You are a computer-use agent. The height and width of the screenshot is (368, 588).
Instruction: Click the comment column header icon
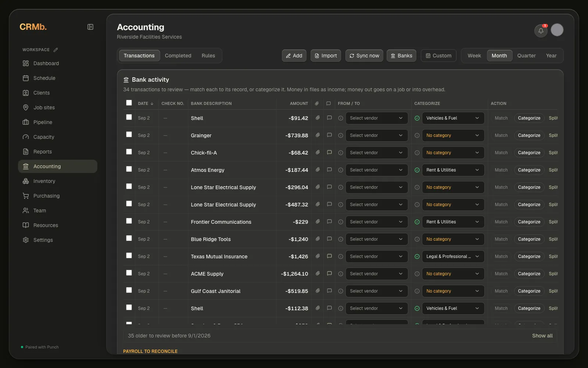(329, 103)
